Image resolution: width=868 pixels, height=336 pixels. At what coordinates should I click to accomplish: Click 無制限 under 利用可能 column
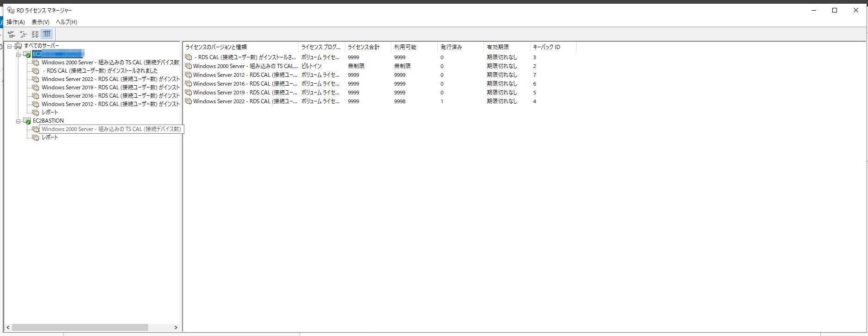click(403, 66)
